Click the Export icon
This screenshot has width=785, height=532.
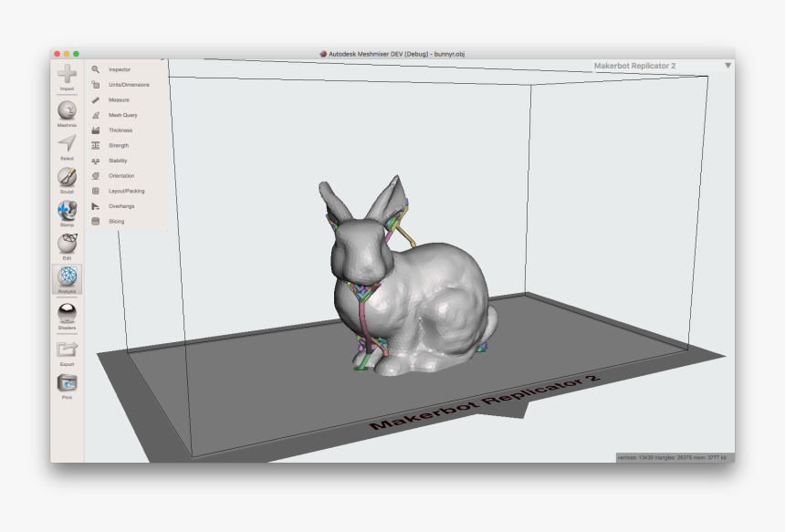(65, 351)
